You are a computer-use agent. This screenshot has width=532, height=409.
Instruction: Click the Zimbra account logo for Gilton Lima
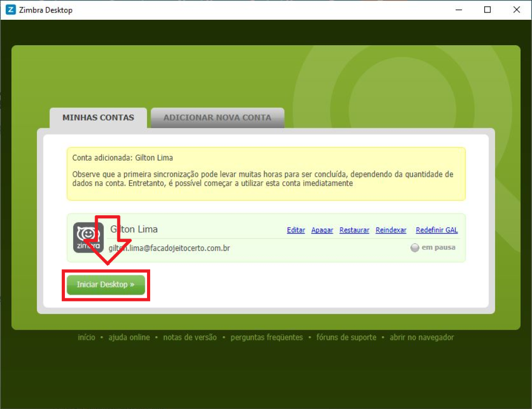coord(88,238)
